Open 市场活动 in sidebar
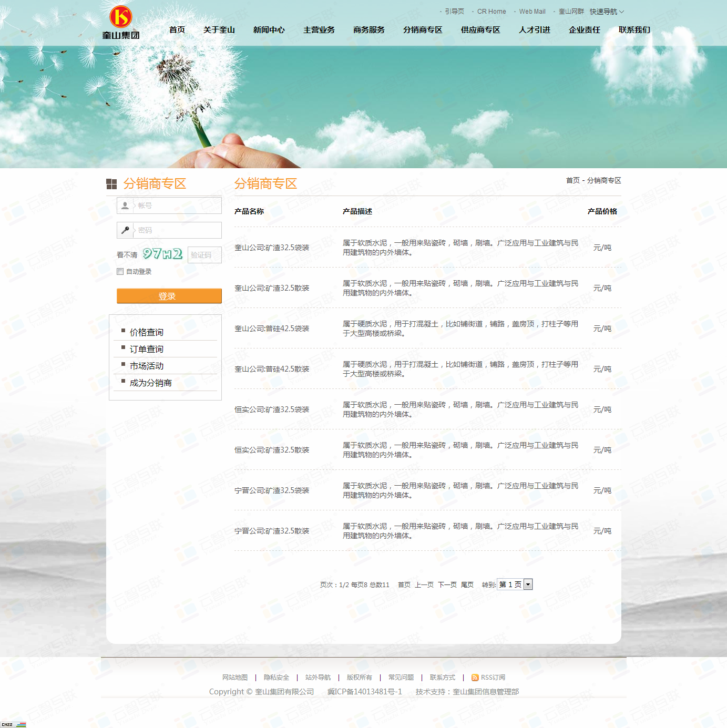This screenshot has width=727, height=728. coord(147,366)
